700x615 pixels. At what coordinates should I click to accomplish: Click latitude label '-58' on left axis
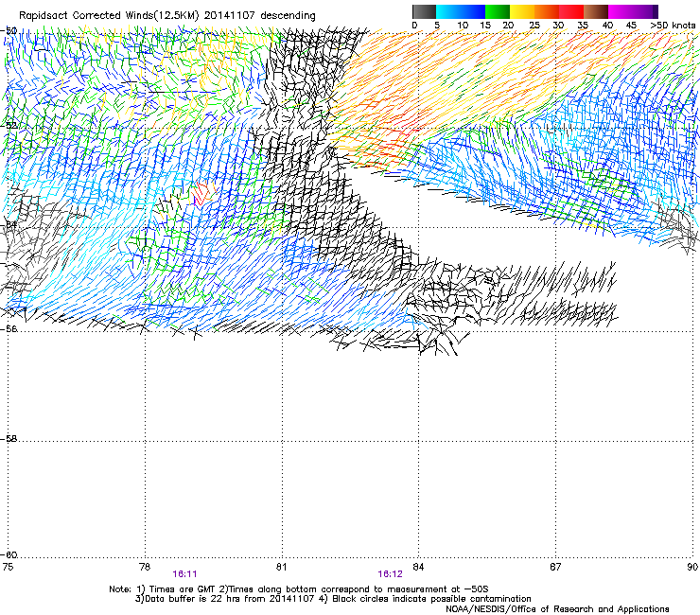click(x=9, y=439)
